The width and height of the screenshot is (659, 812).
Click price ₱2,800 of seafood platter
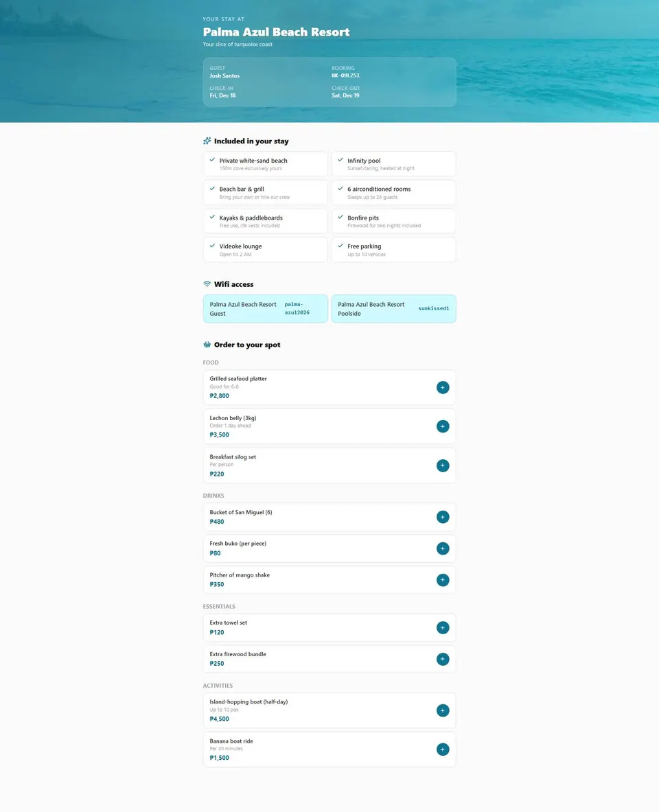coord(219,395)
